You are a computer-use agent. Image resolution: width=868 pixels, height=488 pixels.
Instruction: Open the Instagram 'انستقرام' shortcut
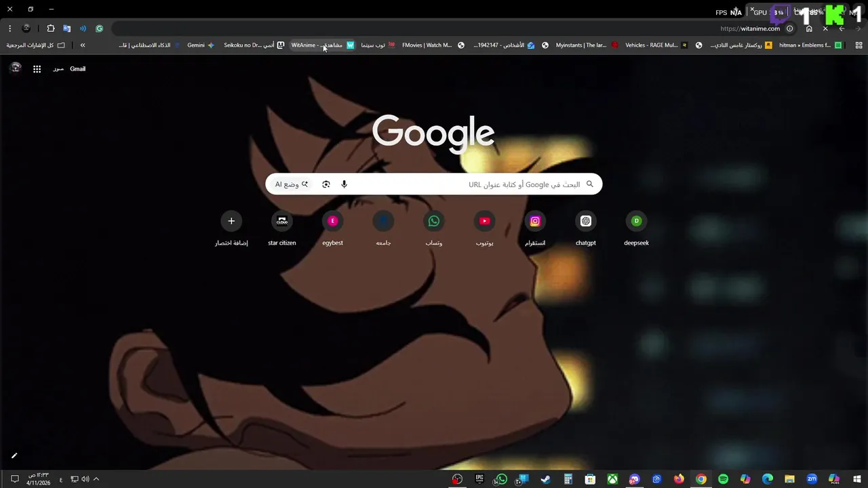(x=535, y=228)
